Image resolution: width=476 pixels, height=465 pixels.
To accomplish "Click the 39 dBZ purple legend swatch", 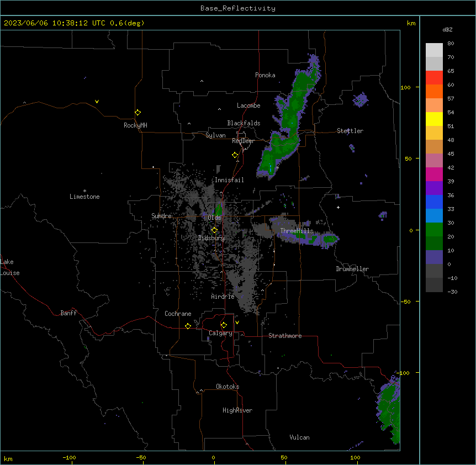I will (434, 188).
